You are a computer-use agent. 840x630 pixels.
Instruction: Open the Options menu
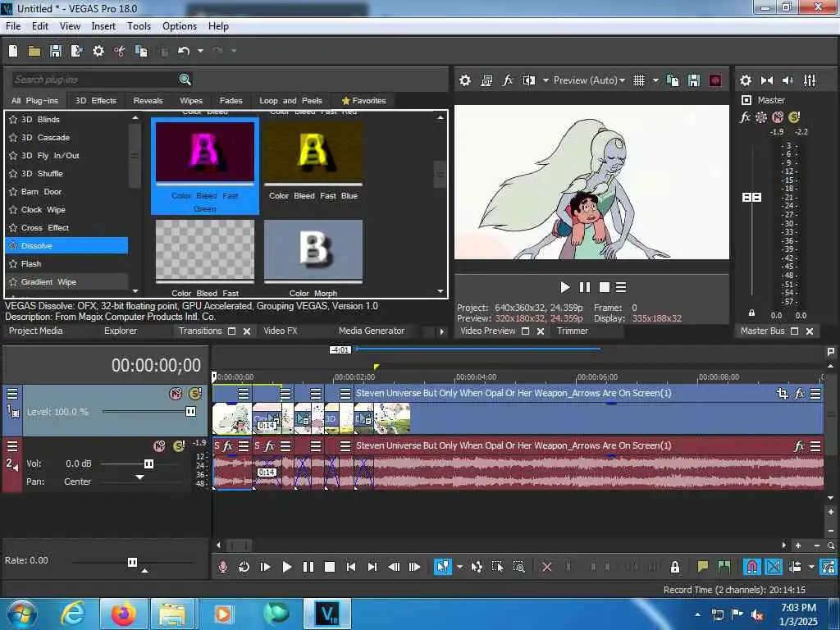pyautogui.click(x=180, y=26)
